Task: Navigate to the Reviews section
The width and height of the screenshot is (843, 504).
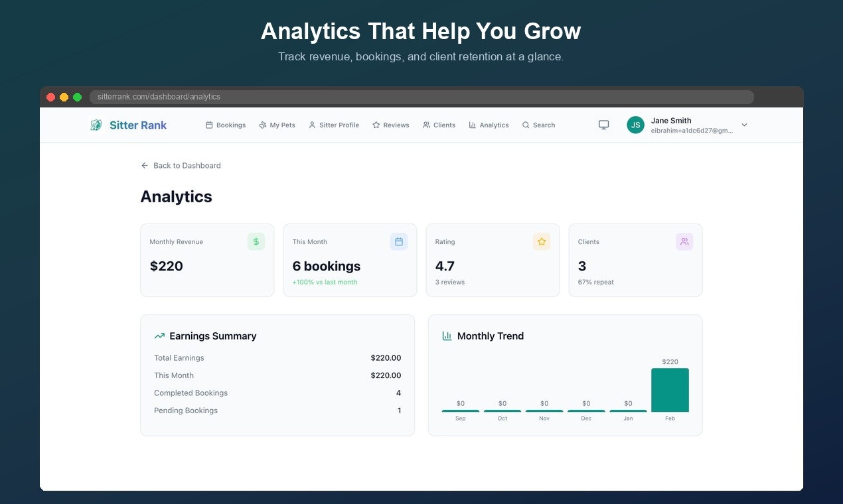Action: [390, 125]
